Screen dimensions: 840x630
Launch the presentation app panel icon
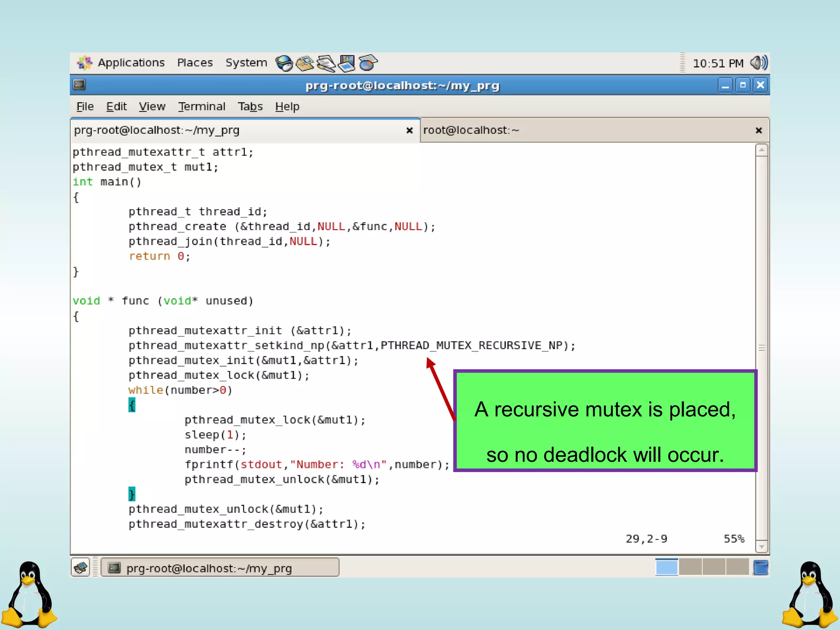point(347,64)
